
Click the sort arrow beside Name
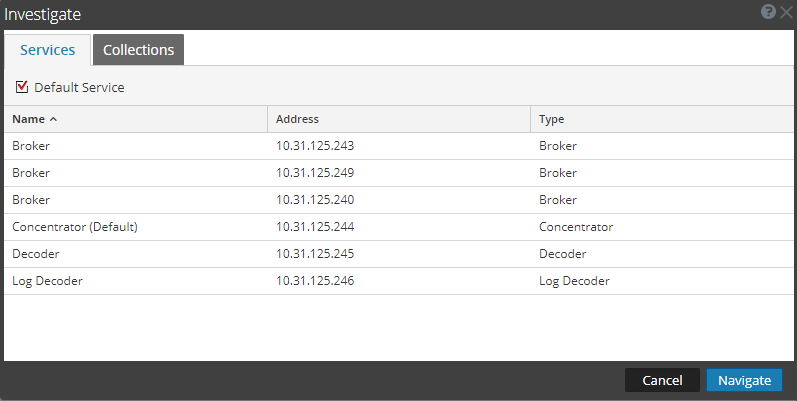(x=53, y=119)
